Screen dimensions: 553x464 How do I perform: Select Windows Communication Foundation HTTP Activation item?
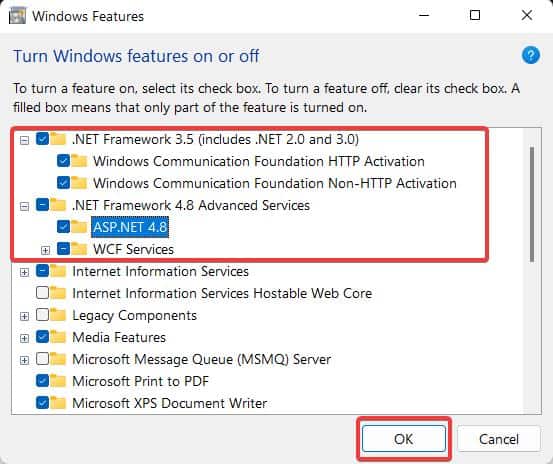point(259,161)
